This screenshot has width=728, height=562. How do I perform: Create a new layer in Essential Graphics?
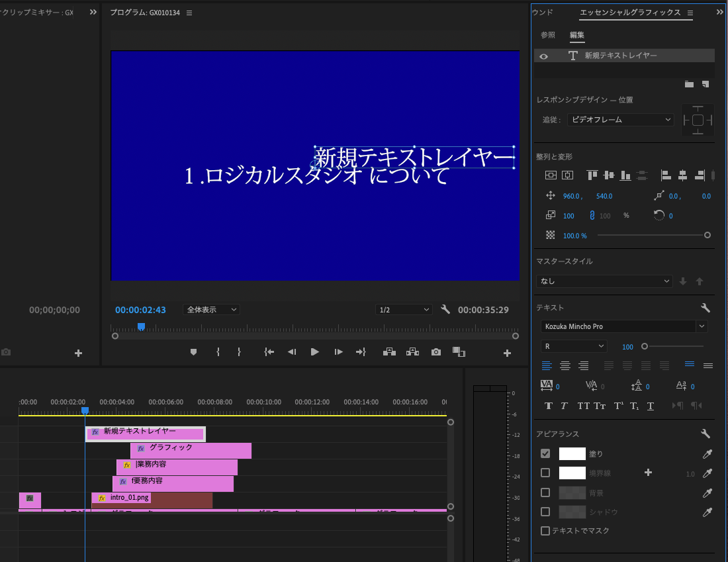tap(705, 84)
